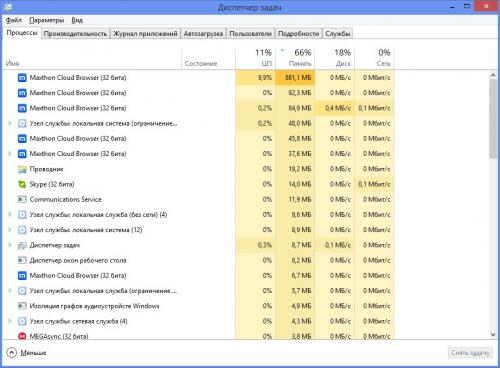Select Изоляция графов аудиоустройств Windows row
The height and width of the screenshot is (368, 500).
pos(198,306)
